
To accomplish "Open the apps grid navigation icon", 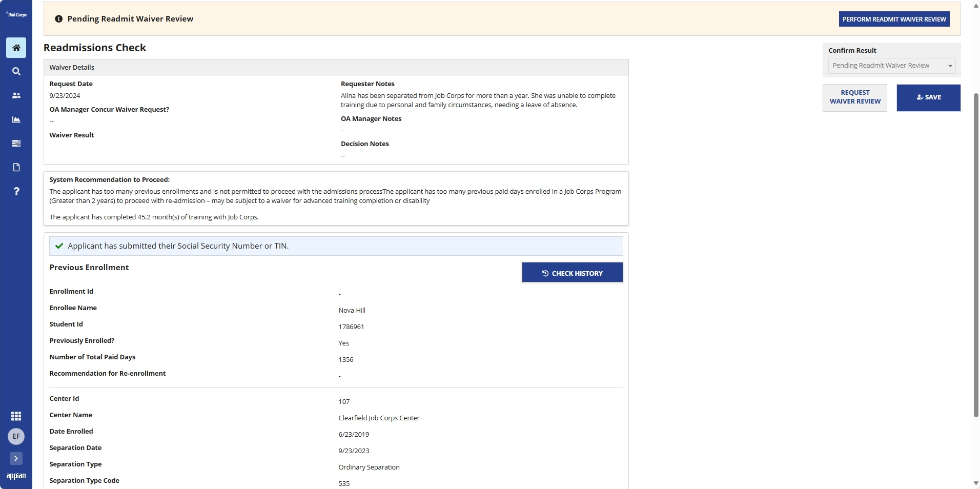I will point(16,416).
